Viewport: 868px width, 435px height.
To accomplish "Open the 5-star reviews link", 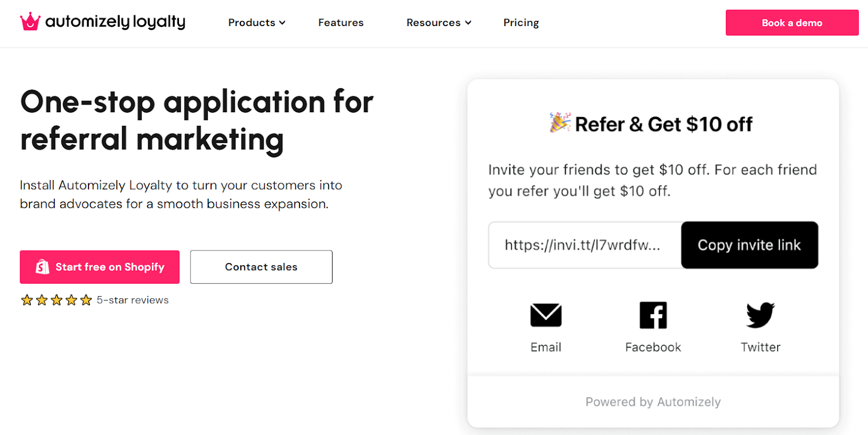I will click(132, 300).
